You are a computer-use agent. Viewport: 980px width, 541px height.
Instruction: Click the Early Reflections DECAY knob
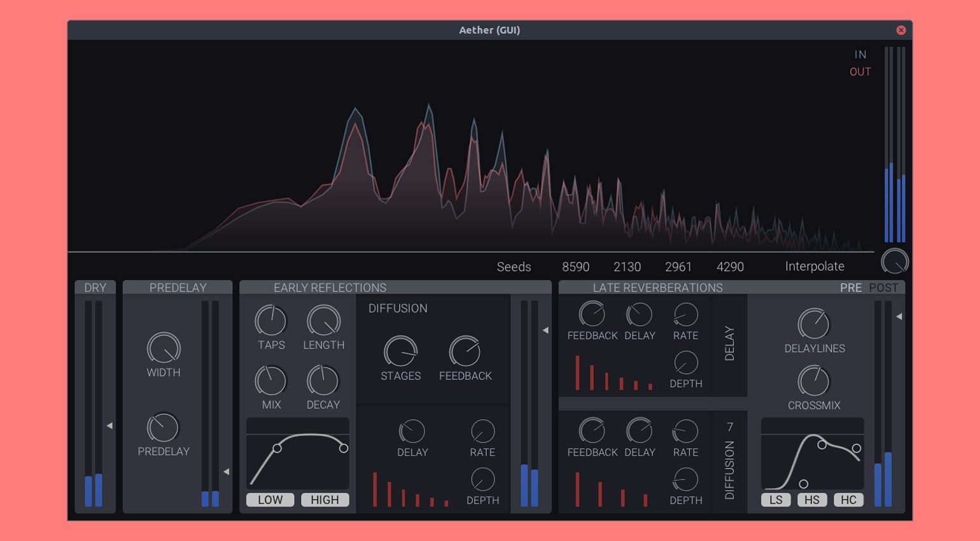pos(323,381)
